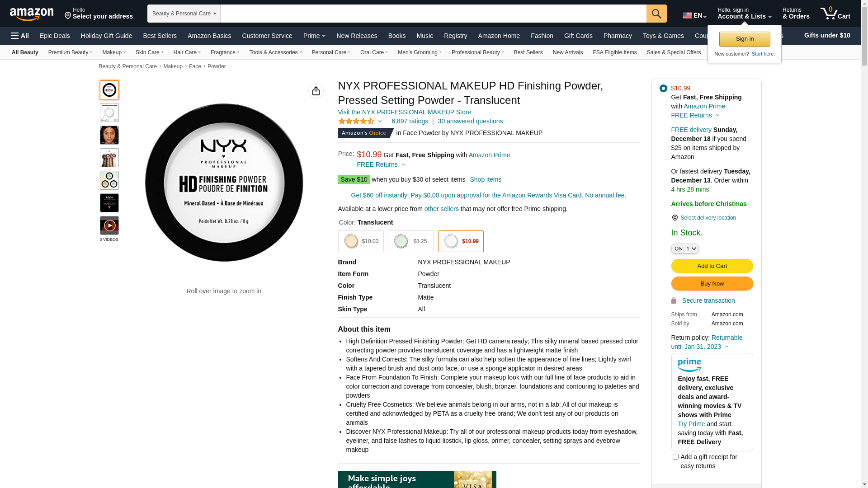Click the share icon on product image
This screenshot has width=868, height=488.
[x=316, y=91]
